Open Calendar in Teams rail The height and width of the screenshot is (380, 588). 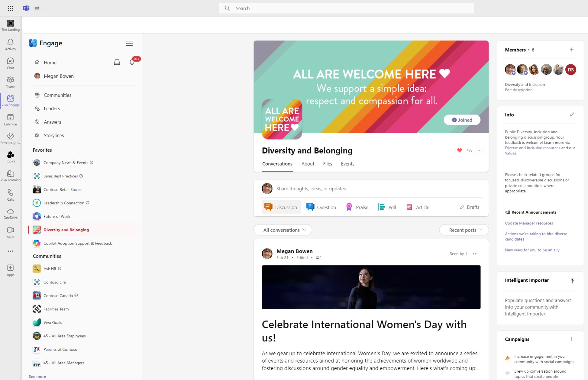[x=11, y=120]
